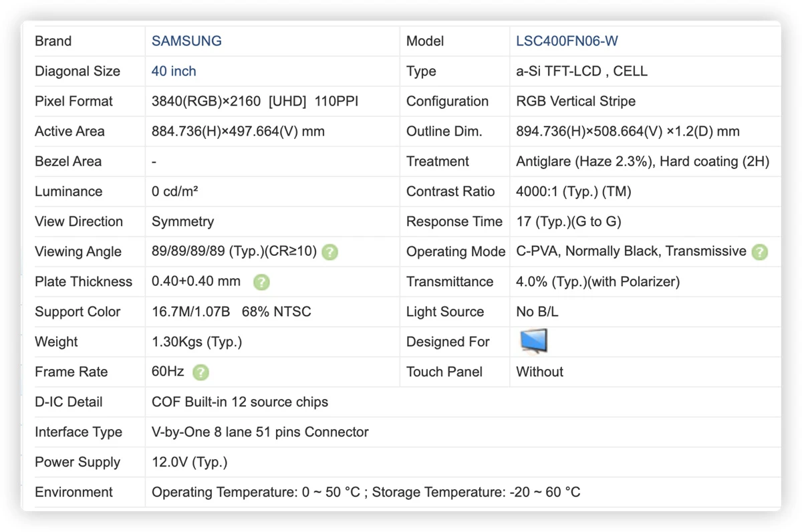Click the Treatment Antiglare description

click(x=643, y=161)
